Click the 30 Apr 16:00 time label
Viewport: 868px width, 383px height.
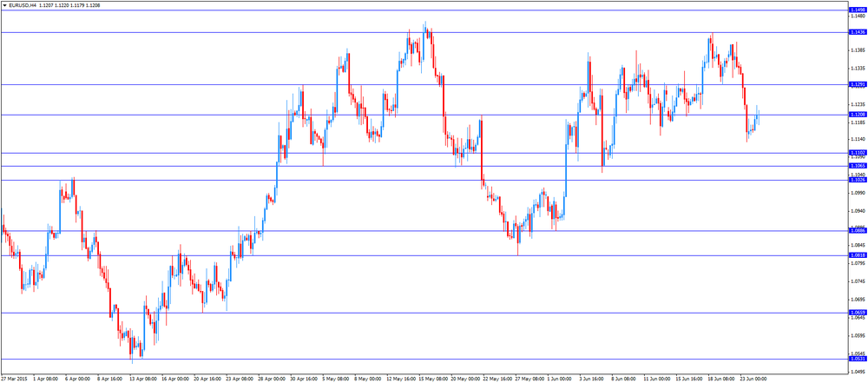pos(303,380)
